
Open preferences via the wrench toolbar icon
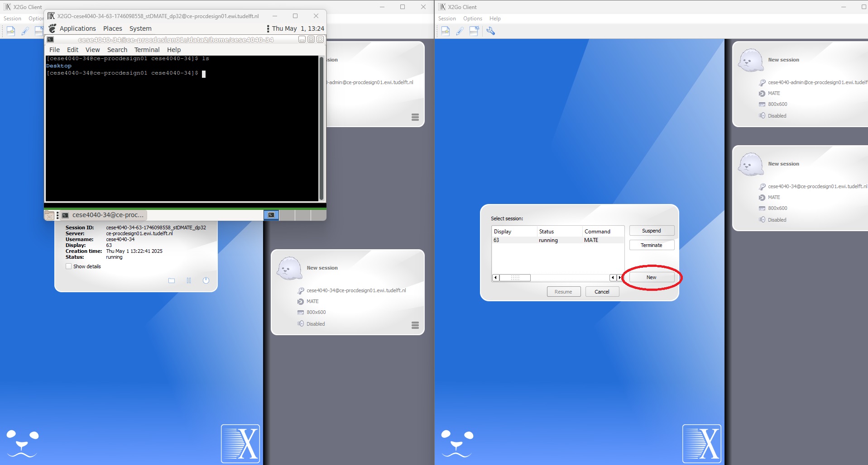tap(490, 31)
